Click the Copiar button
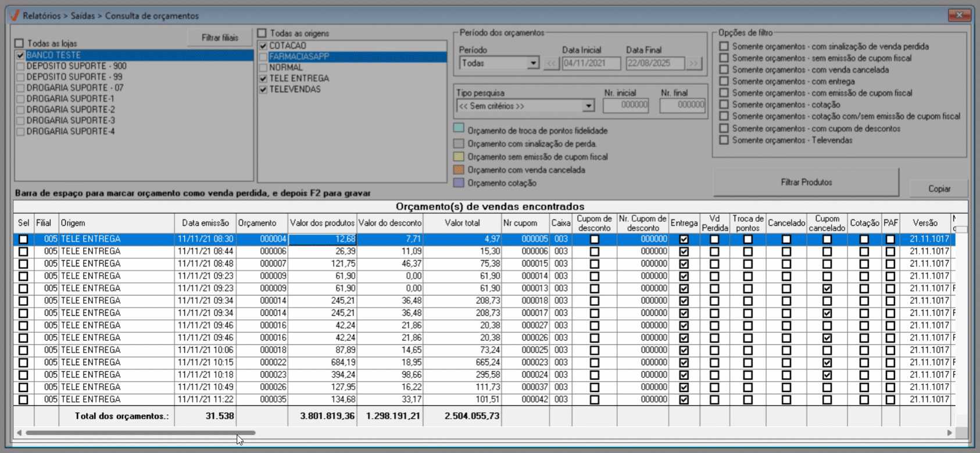980x453 pixels. coord(939,189)
